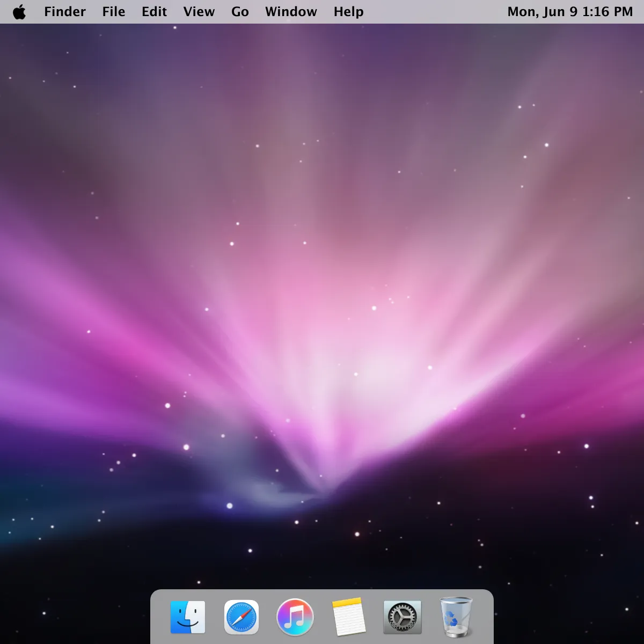644x644 pixels.
Task: Open the Apple logo menu
Action: pos(19,12)
